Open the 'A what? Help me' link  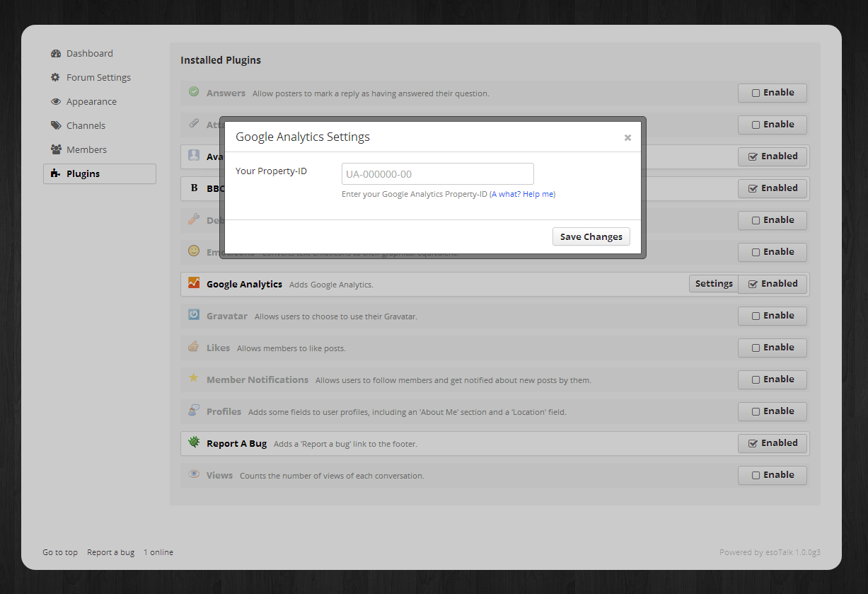point(523,194)
